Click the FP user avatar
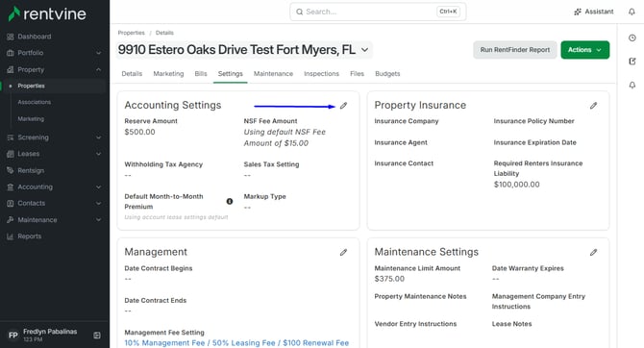This screenshot has height=348, width=644. click(x=13, y=336)
